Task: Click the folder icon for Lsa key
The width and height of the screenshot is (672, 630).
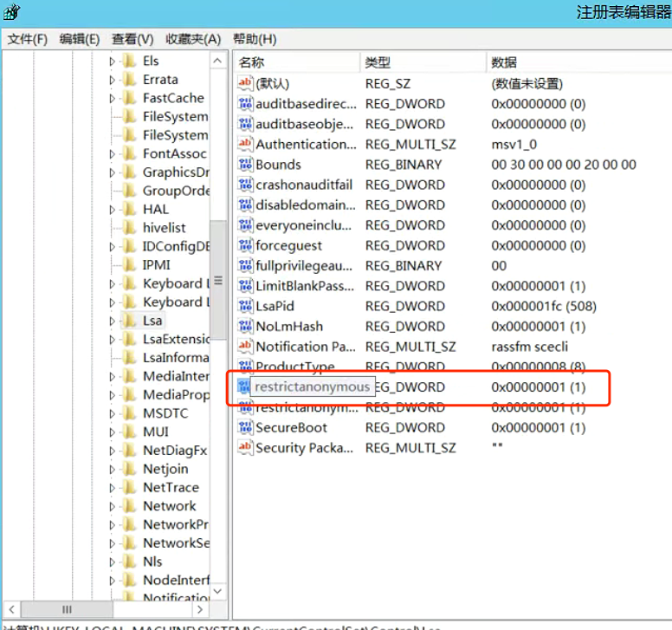Action: [x=130, y=321]
